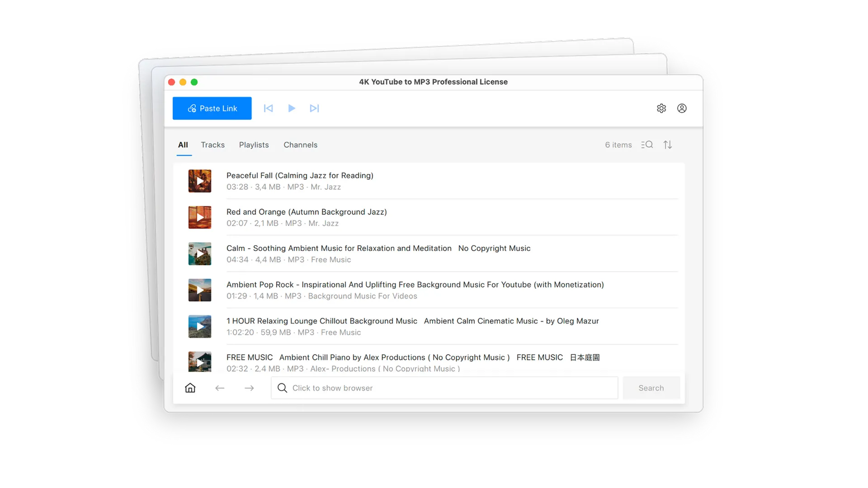Viewport: 868px width, 488px height.
Task: Play the 1 HOUR Relaxing Lounge thumbnail
Action: pyautogui.click(x=200, y=327)
